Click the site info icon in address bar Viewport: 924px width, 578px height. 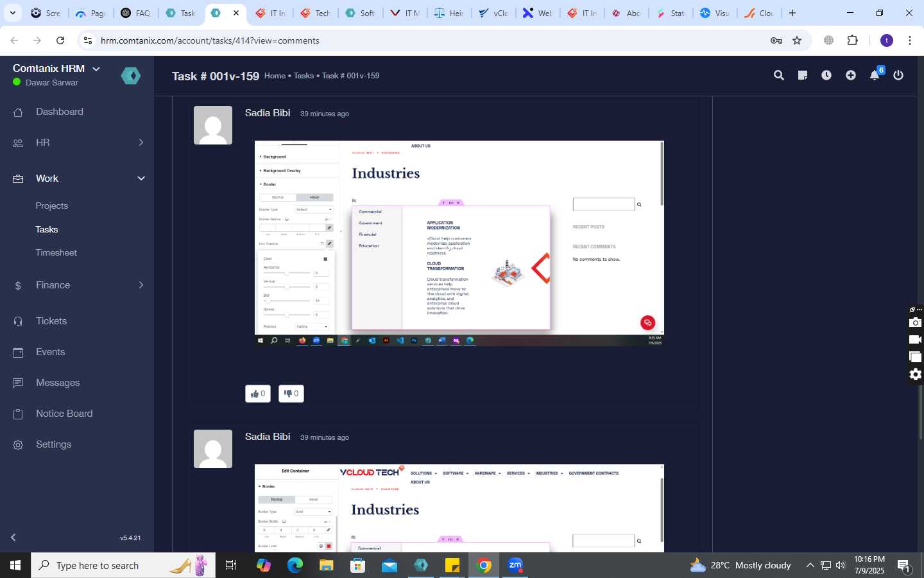click(89, 40)
